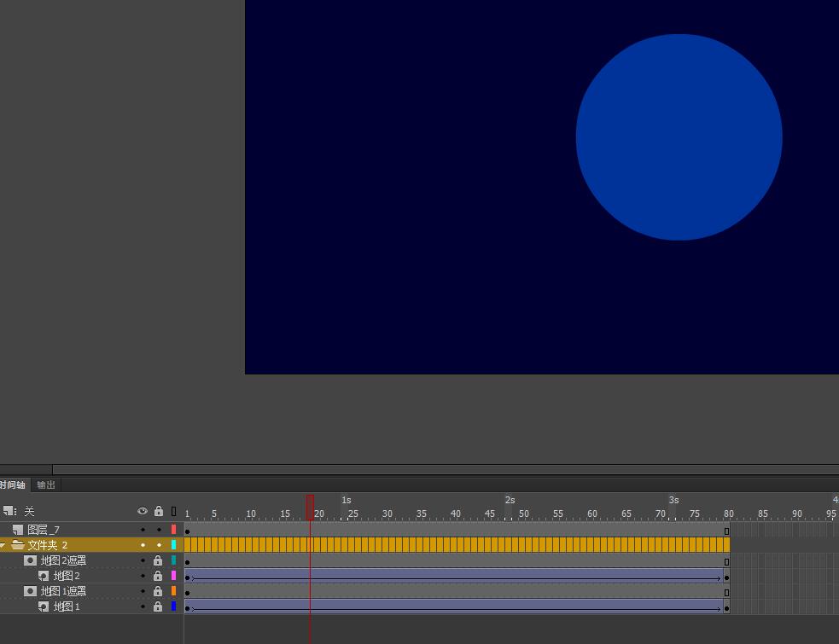Screen dimensions: 839x644
Task: Click the orange outline swatch of 地图1遮罩
Action: click(x=173, y=590)
